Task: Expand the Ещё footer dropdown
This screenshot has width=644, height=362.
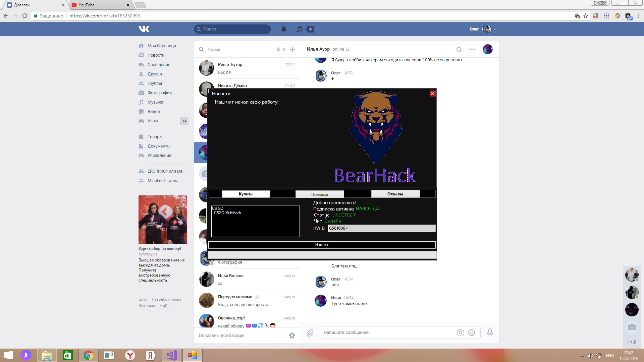Action: tap(165, 306)
